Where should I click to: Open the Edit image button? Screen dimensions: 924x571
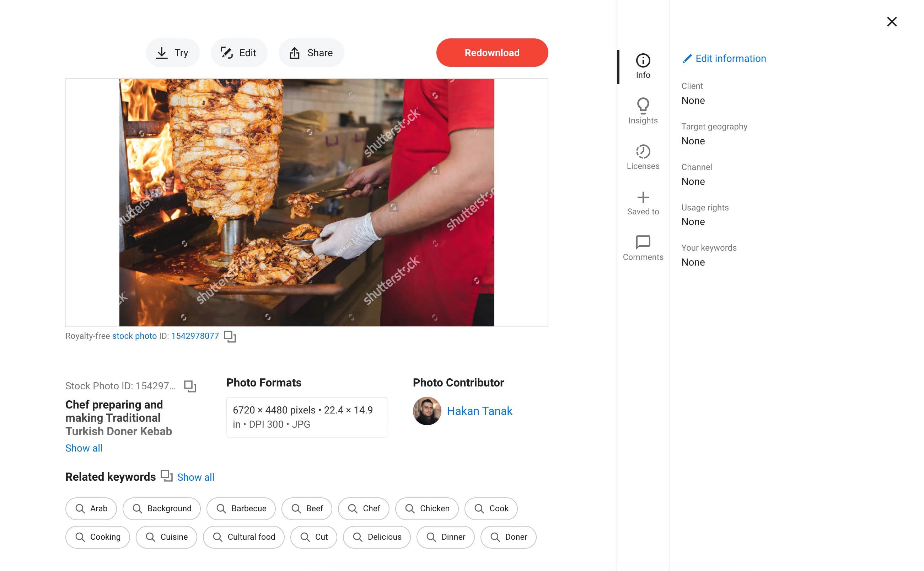[x=239, y=53]
